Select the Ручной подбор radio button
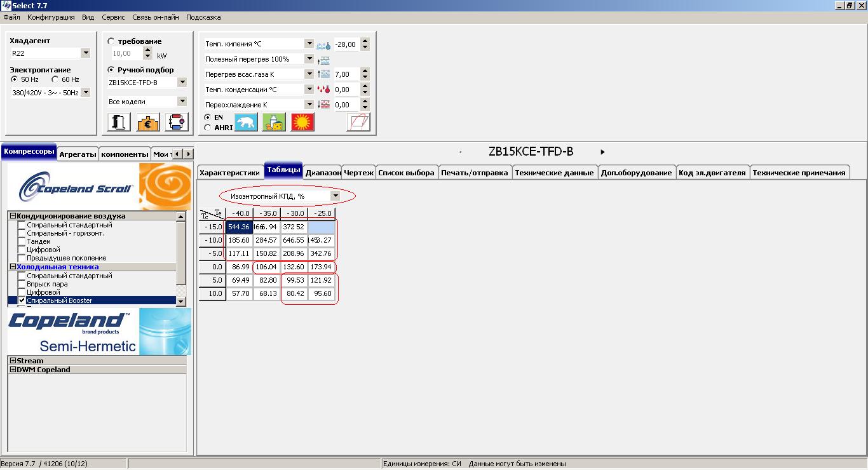 coord(111,70)
